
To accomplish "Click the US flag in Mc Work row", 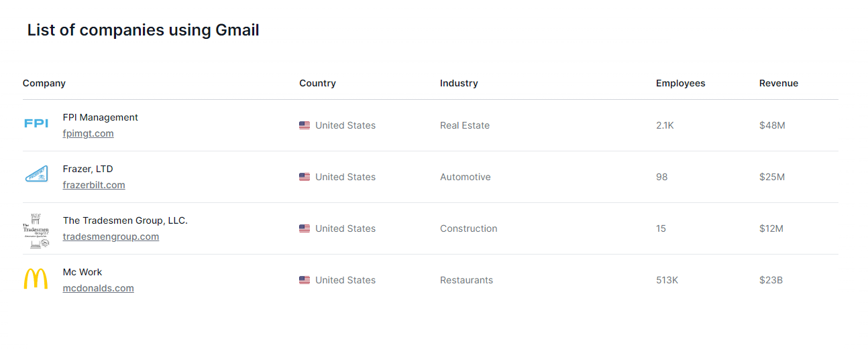I will tap(305, 280).
